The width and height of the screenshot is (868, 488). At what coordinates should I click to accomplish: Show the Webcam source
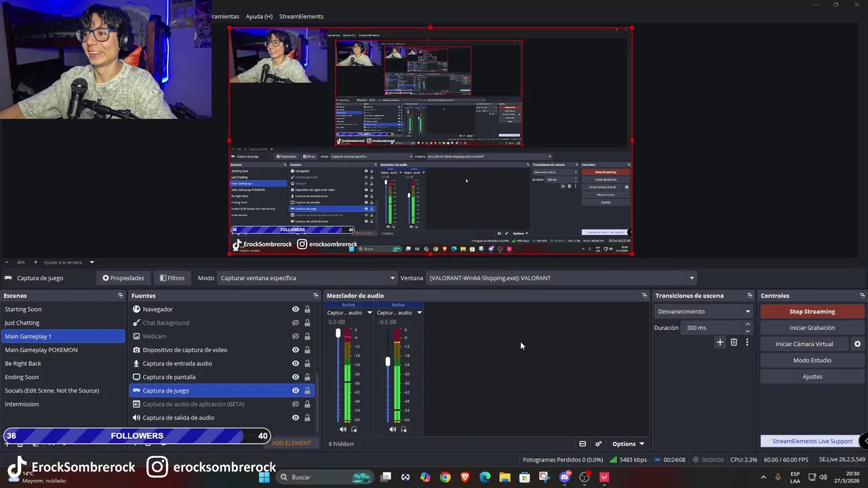coord(296,336)
